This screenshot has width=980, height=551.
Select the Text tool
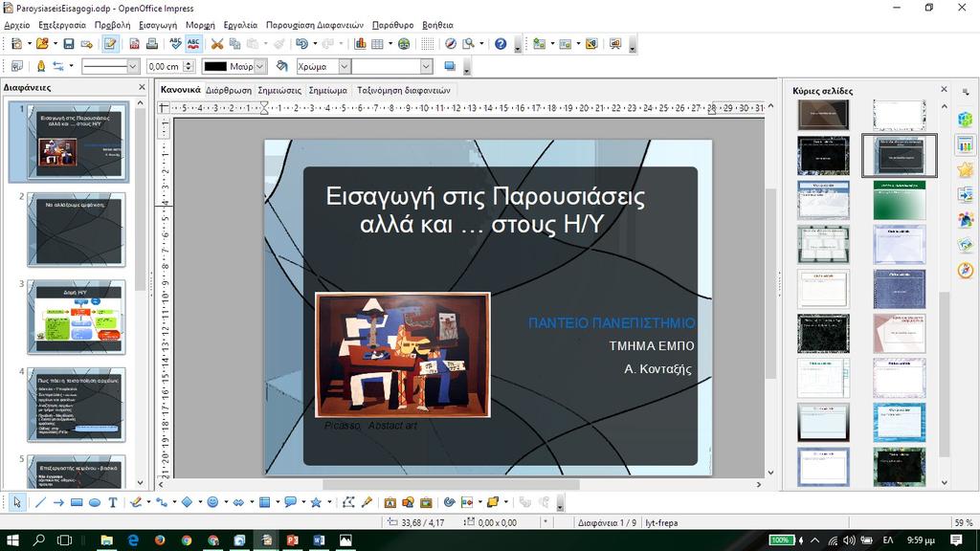point(113,502)
